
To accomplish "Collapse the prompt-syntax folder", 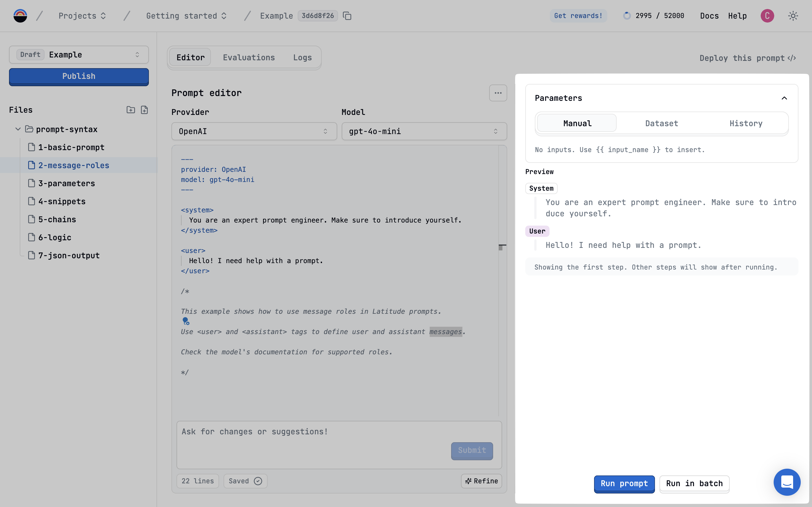I will (18, 129).
